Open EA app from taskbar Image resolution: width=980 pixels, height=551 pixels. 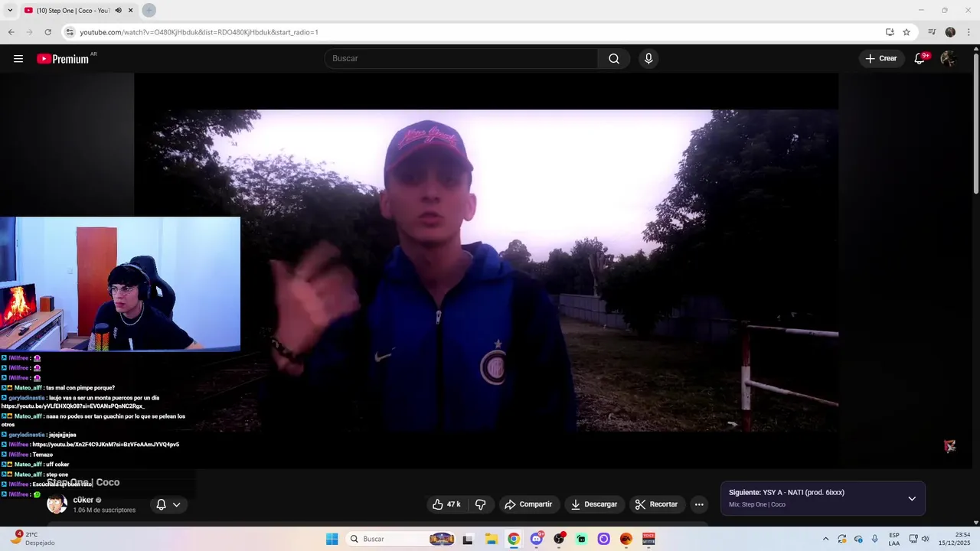(626, 539)
